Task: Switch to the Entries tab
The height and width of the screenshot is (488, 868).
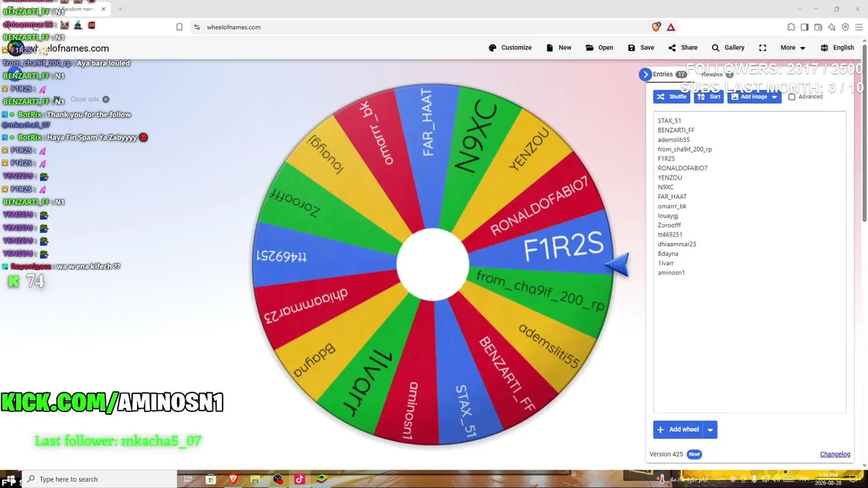Action: (x=669, y=75)
